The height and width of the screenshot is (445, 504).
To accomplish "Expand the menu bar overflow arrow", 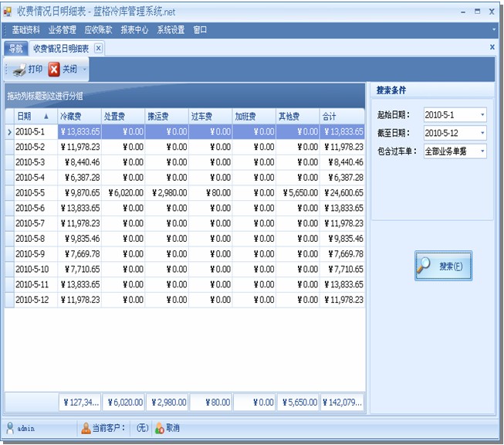I will click(494, 29).
